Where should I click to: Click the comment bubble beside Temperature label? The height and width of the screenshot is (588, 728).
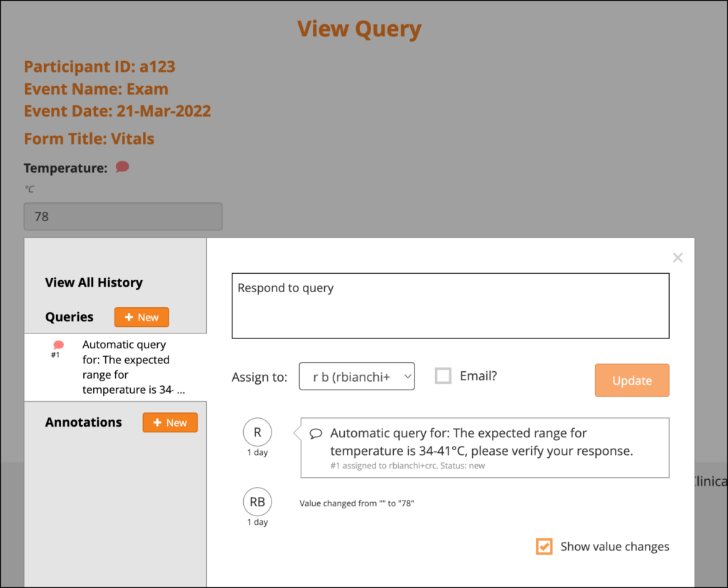point(122,166)
